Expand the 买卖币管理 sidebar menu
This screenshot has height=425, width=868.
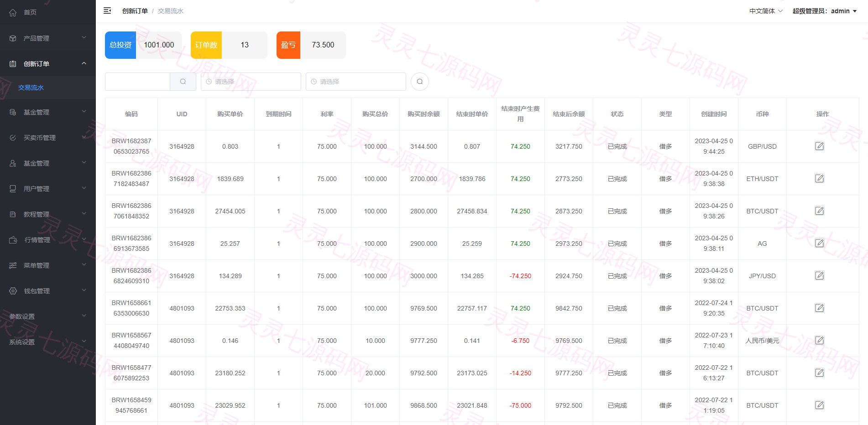[x=48, y=138]
